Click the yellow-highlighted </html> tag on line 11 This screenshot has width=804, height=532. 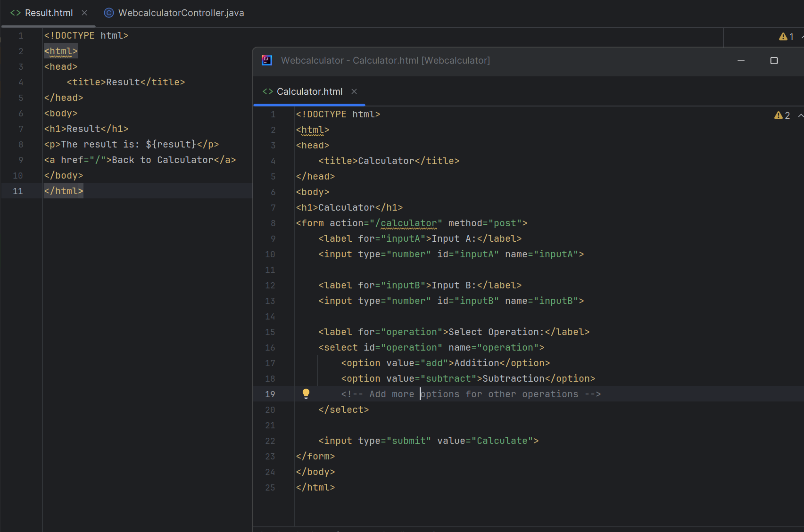pos(63,191)
